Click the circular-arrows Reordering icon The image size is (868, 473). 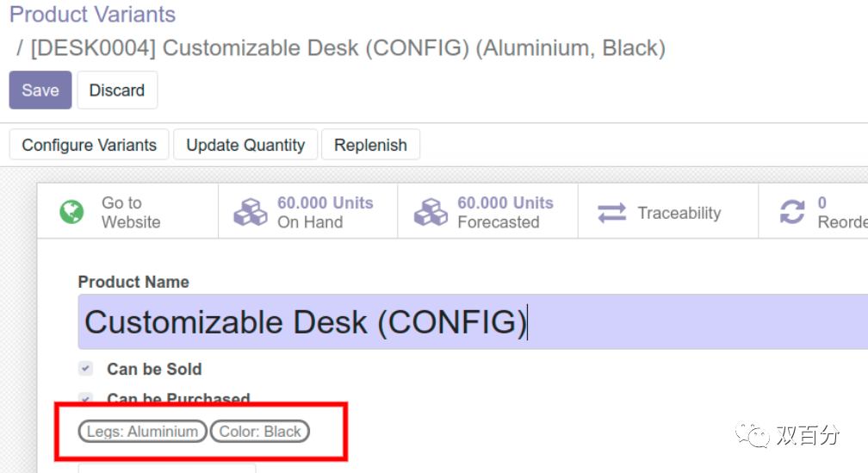click(x=792, y=212)
